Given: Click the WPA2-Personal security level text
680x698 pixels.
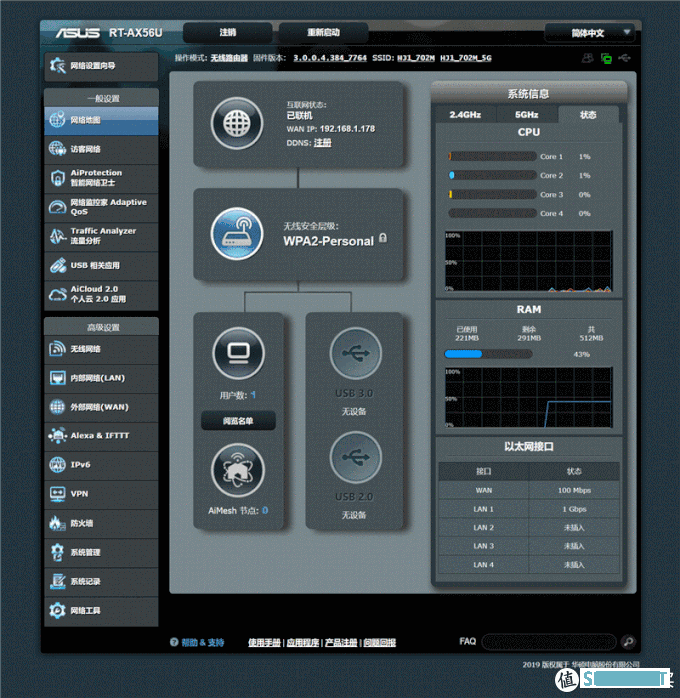Looking at the screenshot, I should (328, 241).
